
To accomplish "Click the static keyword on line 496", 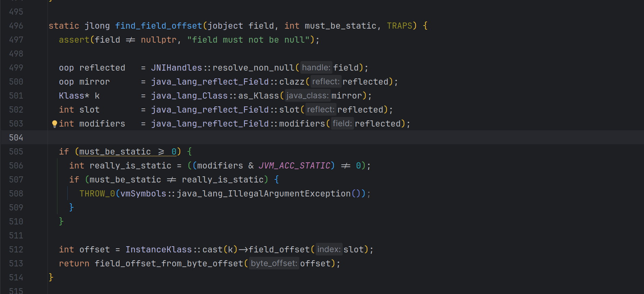I will point(64,26).
